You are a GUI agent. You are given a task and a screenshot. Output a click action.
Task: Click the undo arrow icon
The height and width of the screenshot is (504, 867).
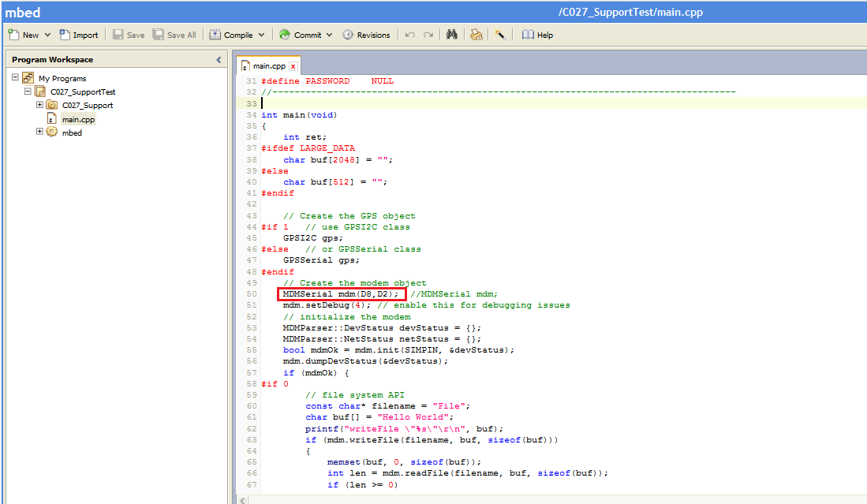(x=409, y=35)
